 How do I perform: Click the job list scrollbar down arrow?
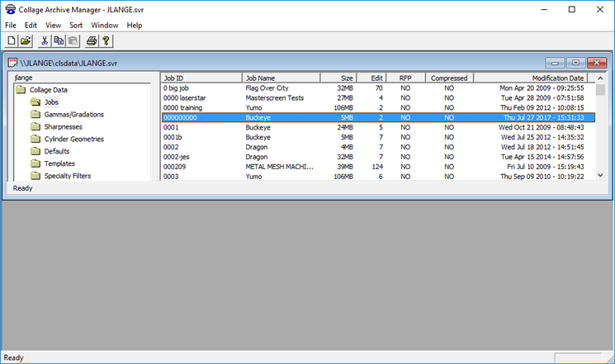click(x=601, y=175)
